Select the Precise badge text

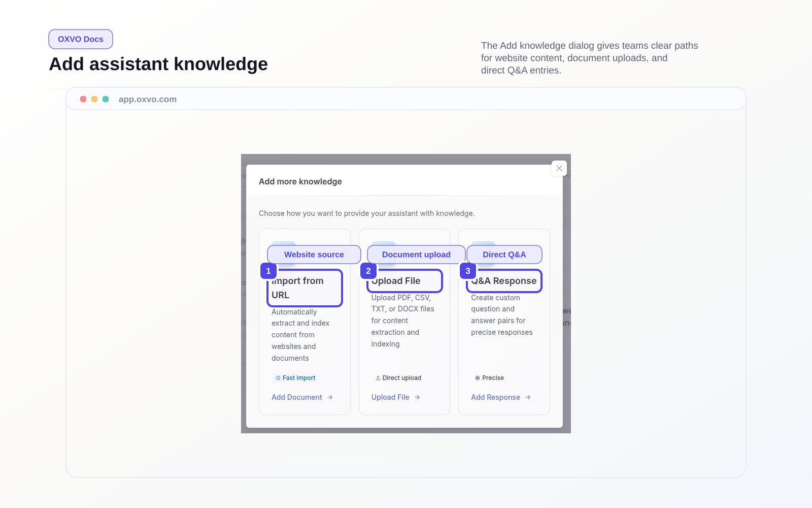click(493, 378)
